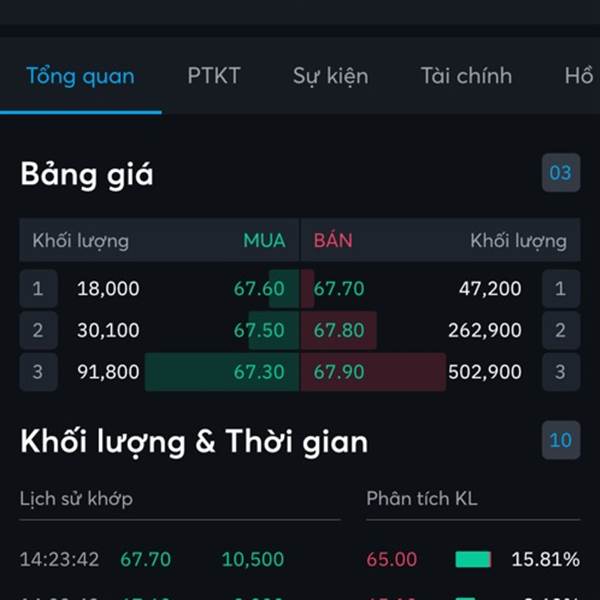This screenshot has height=600, width=600.
Task: Open the PTKT tab
Action: point(214,76)
